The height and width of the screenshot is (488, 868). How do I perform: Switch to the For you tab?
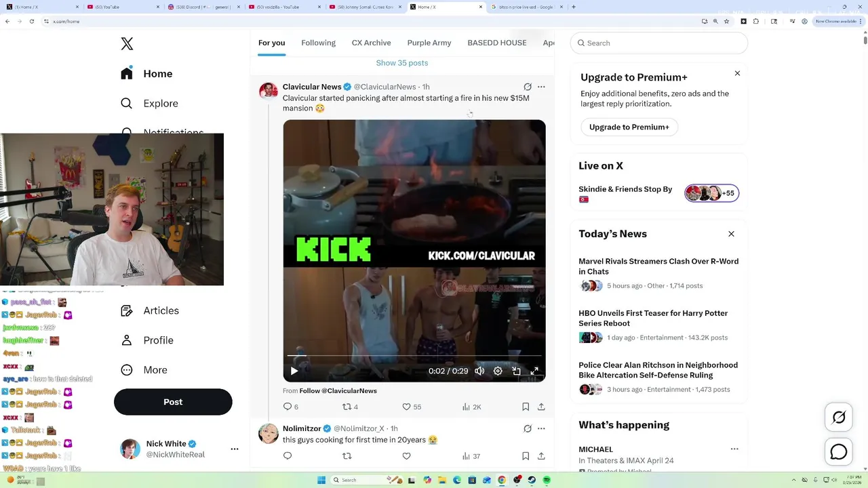(x=271, y=43)
